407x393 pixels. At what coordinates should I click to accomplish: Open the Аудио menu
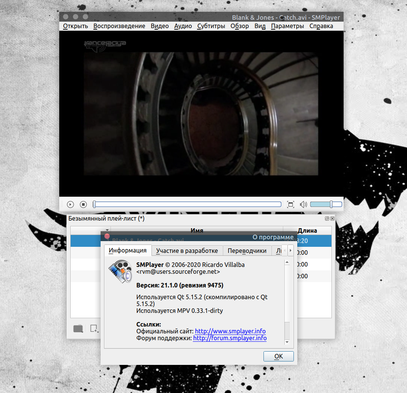pyautogui.click(x=183, y=26)
